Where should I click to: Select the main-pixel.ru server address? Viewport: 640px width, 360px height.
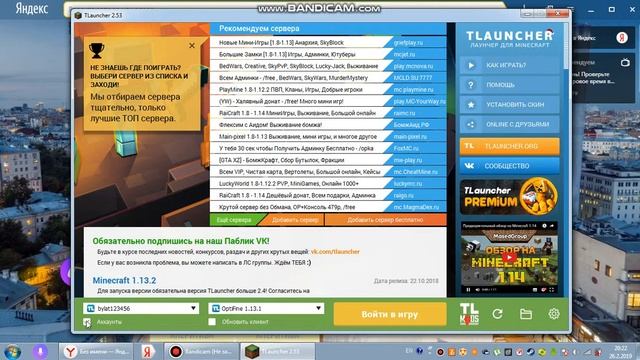point(410,137)
